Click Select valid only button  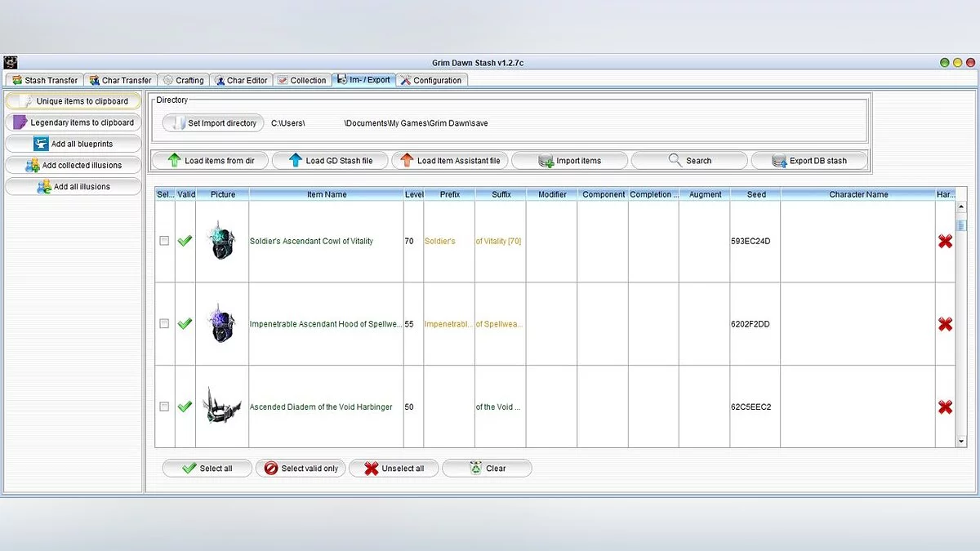click(x=301, y=469)
